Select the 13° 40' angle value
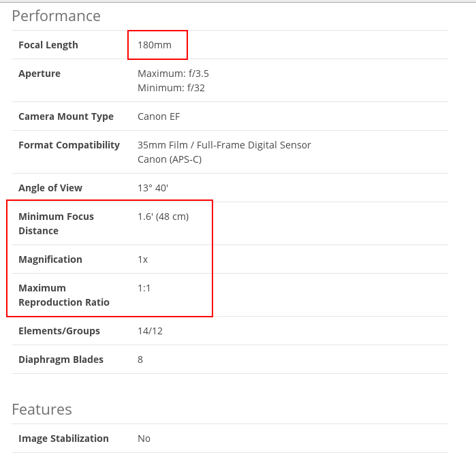476x463 pixels. 153,188
